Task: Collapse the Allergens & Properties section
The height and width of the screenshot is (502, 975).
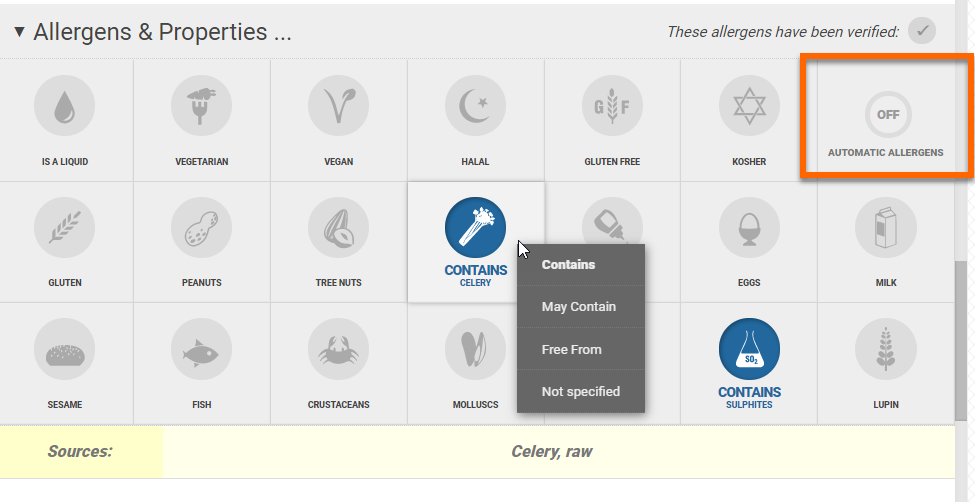Action: (x=19, y=32)
